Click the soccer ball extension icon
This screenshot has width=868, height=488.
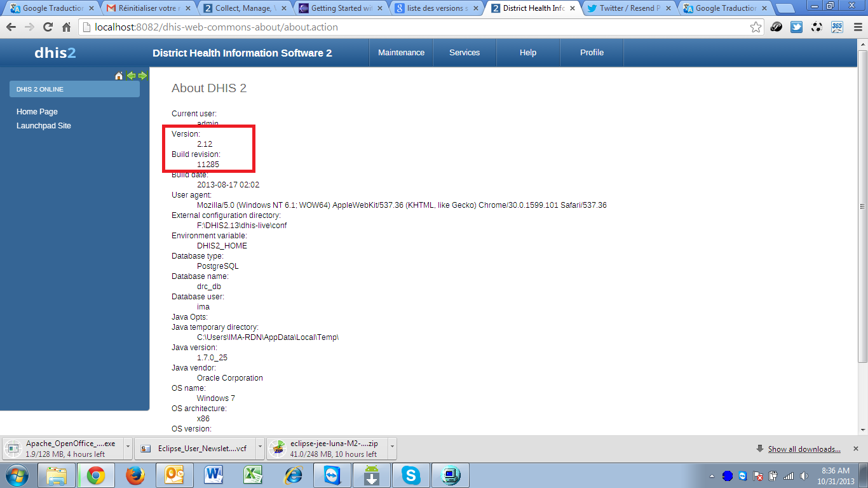point(817,27)
